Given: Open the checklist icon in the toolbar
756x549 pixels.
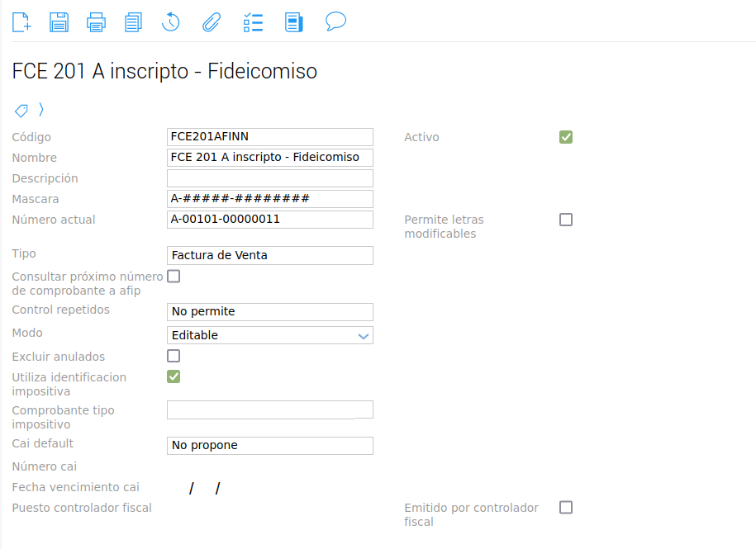Looking at the screenshot, I should pos(253,21).
